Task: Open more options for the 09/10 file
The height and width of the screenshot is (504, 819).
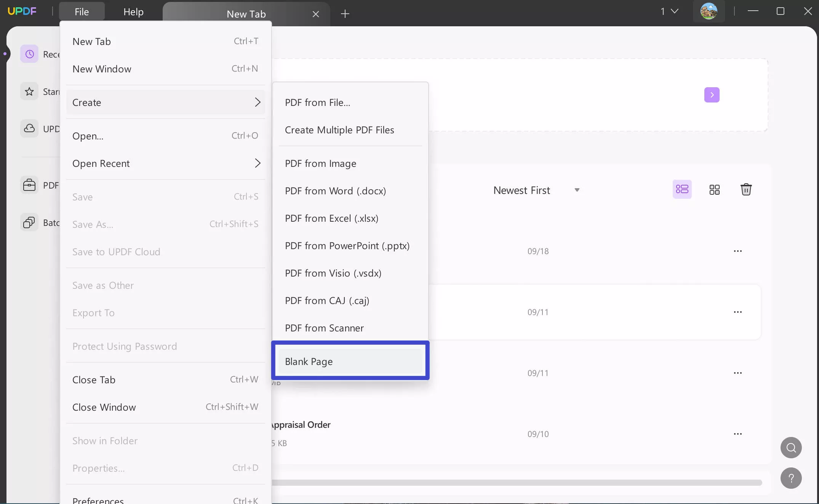Action: [x=737, y=434]
